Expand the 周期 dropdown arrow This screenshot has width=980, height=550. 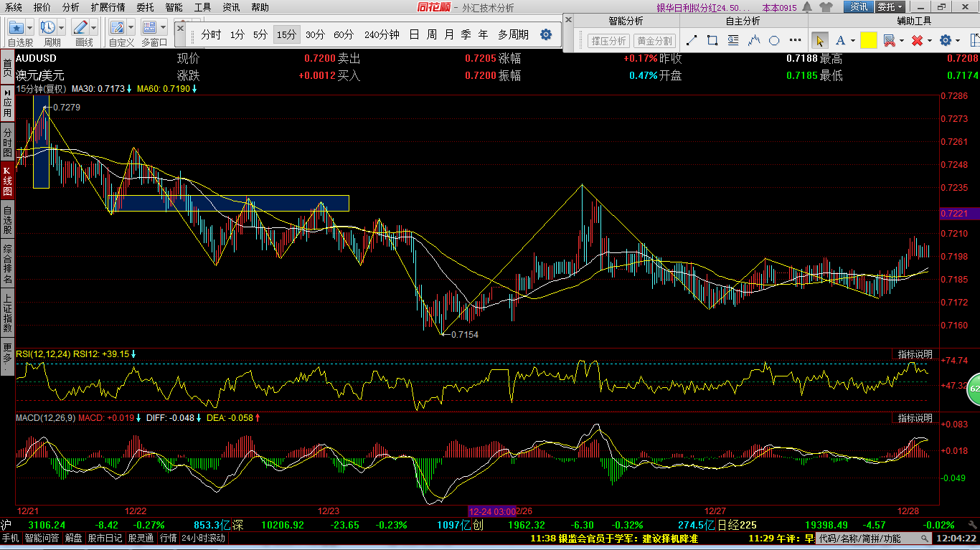62,28
